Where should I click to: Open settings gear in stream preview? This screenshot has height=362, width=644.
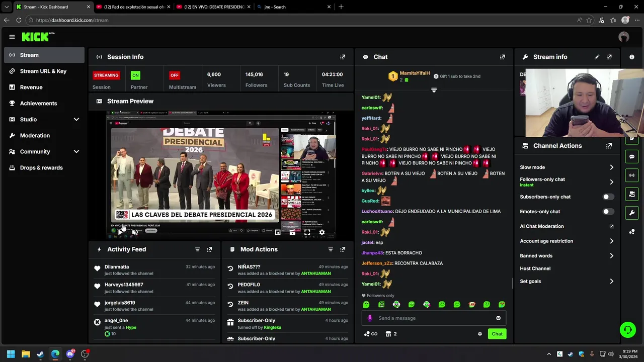coord(322,232)
